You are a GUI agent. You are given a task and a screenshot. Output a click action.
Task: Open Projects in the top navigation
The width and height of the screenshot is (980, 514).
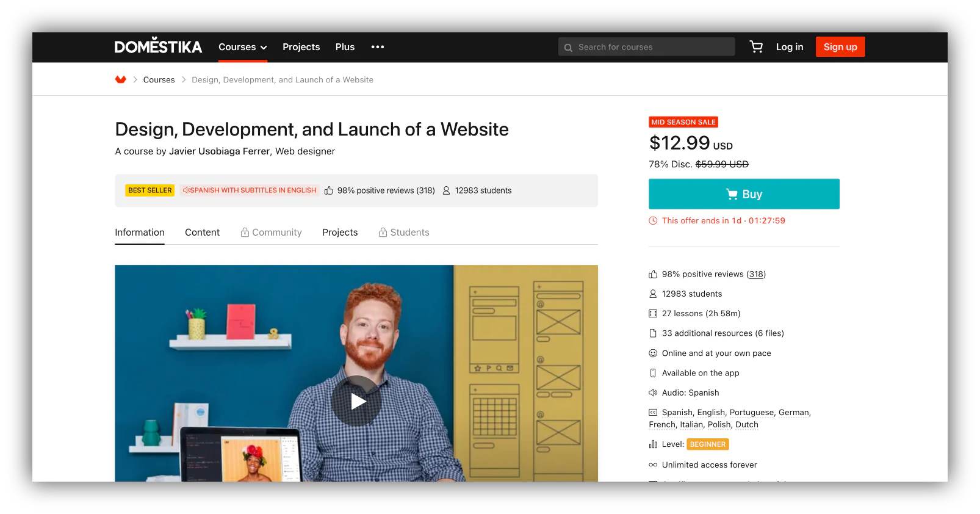(301, 47)
